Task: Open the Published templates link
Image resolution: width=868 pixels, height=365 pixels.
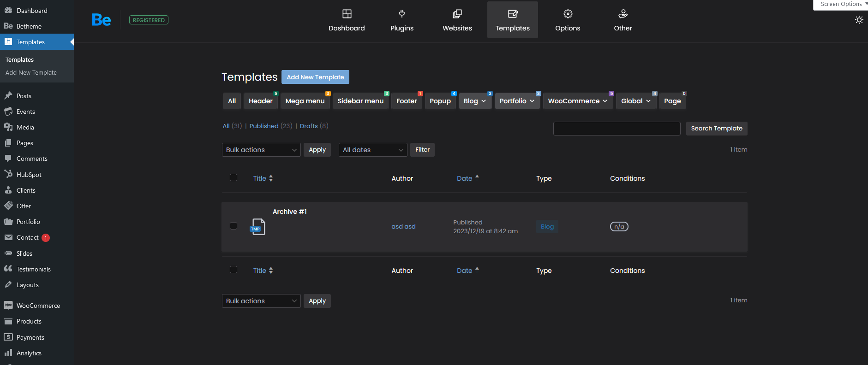Action: pyautogui.click(x=264, y=126)
